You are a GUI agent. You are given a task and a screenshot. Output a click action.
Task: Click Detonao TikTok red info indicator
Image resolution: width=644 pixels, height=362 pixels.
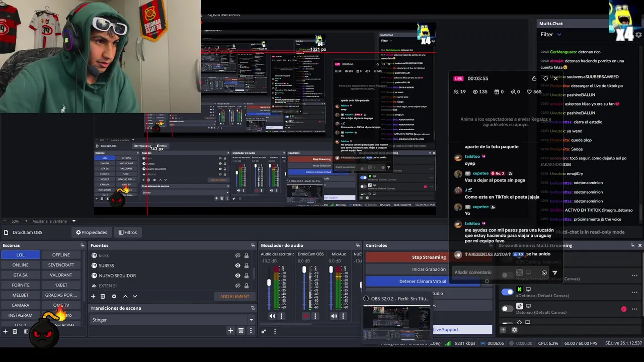click(x=624, y=309)
